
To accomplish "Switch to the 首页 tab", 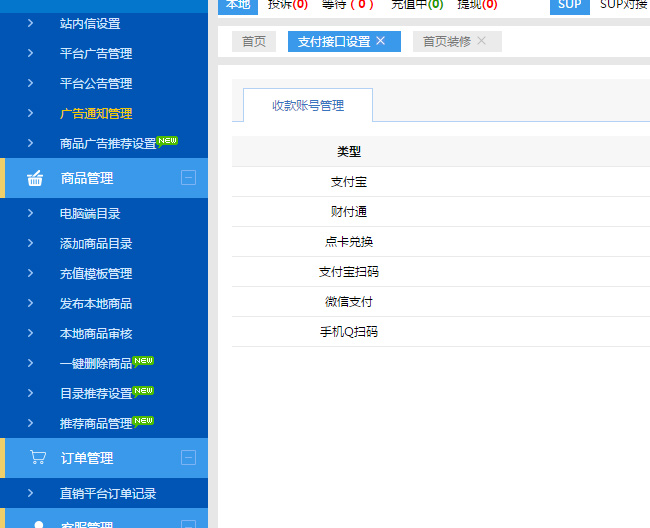I will point(254,42).
